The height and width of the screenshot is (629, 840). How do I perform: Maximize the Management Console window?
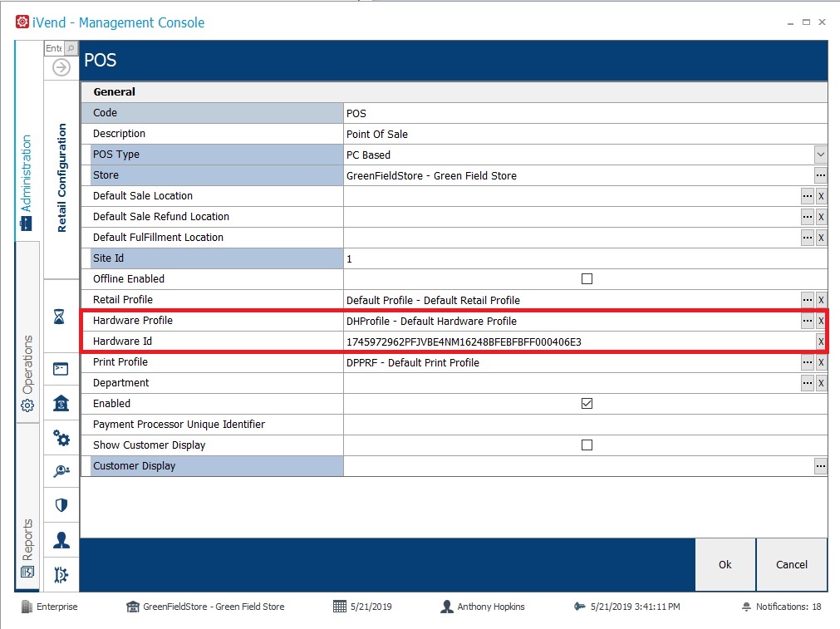click(806, 22)
